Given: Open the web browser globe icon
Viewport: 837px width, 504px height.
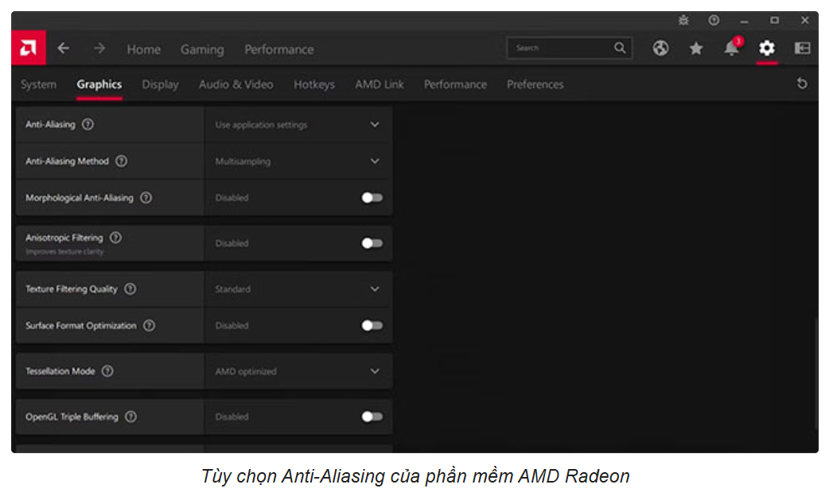Looking at the screenshot, I should [660, 48].
